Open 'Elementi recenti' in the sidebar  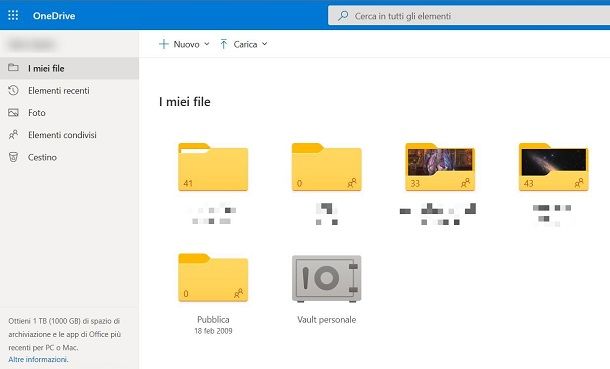coord(69,91)
